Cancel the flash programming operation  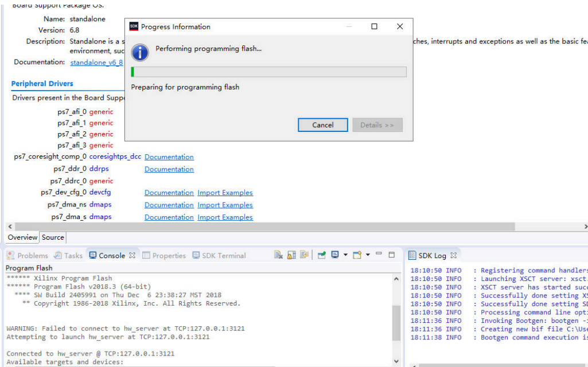[x=323, y=125]
